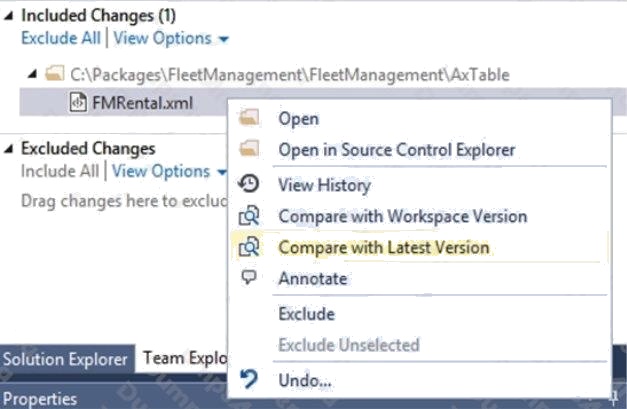Click the Annotate speech bubble icon
Screen dimensions: 627x409
click(x=249, y=277)
